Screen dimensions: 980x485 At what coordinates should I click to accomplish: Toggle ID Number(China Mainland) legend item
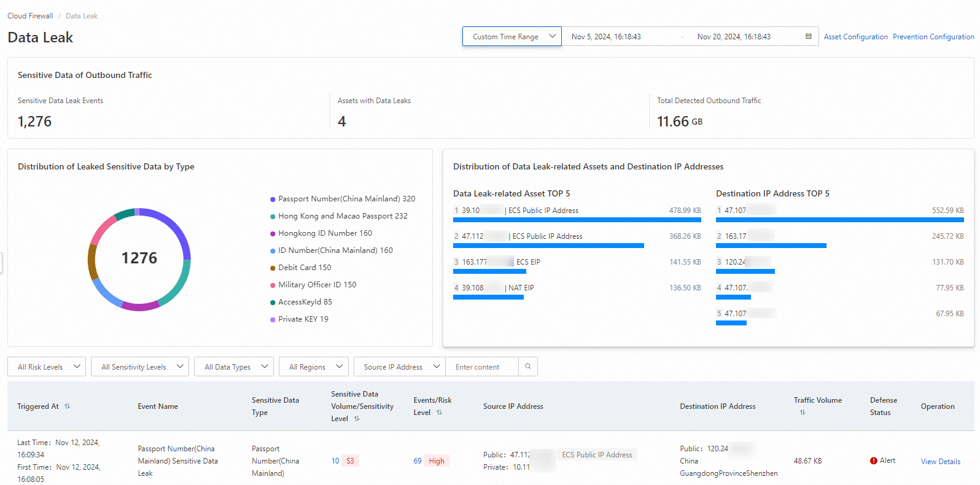pyautogui.click(x=332, y=250)
